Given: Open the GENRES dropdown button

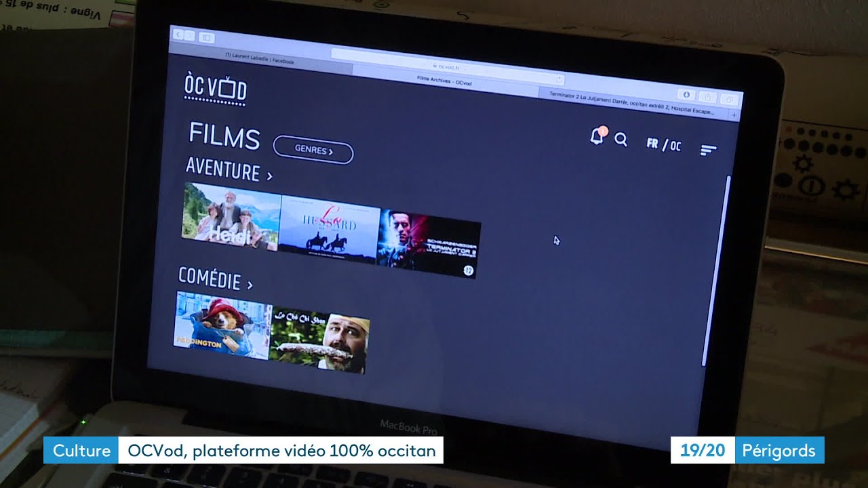Looking at the screenshot, I should click(x=313, y=150).
